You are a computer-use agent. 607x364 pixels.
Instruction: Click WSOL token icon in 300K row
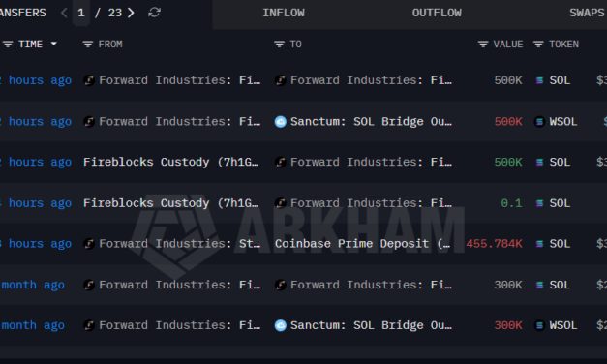539,325
